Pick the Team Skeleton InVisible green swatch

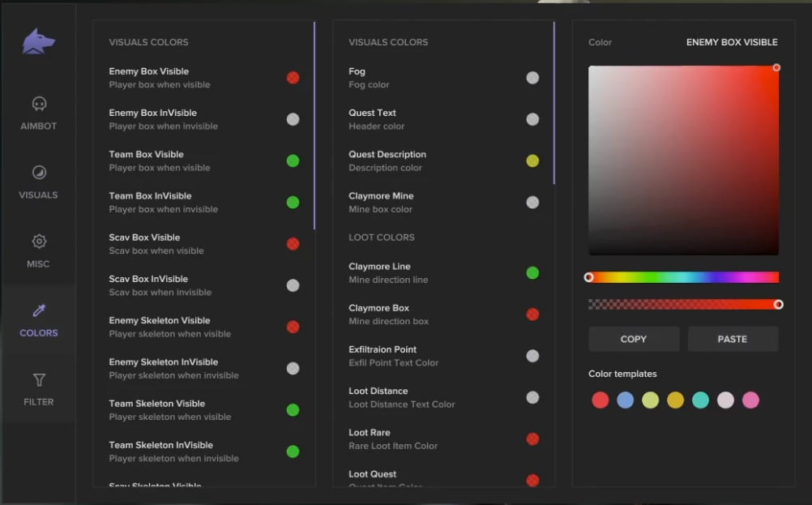coord(293,452)
